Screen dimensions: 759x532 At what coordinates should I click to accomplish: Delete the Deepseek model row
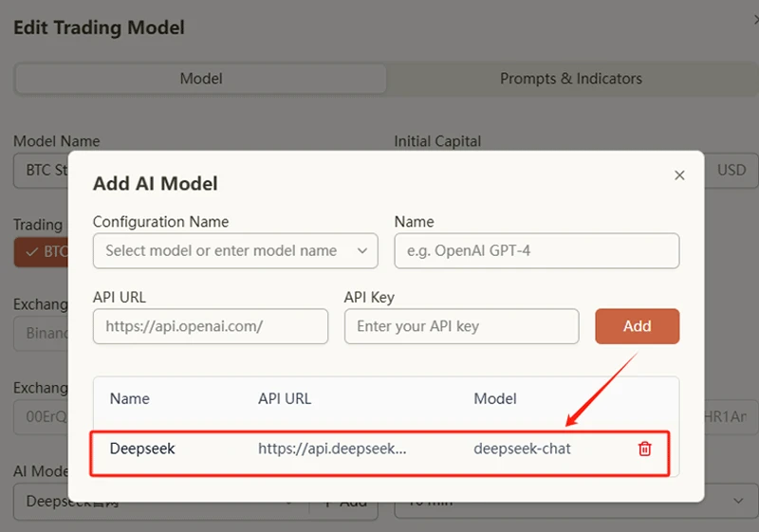coord(645,449)
